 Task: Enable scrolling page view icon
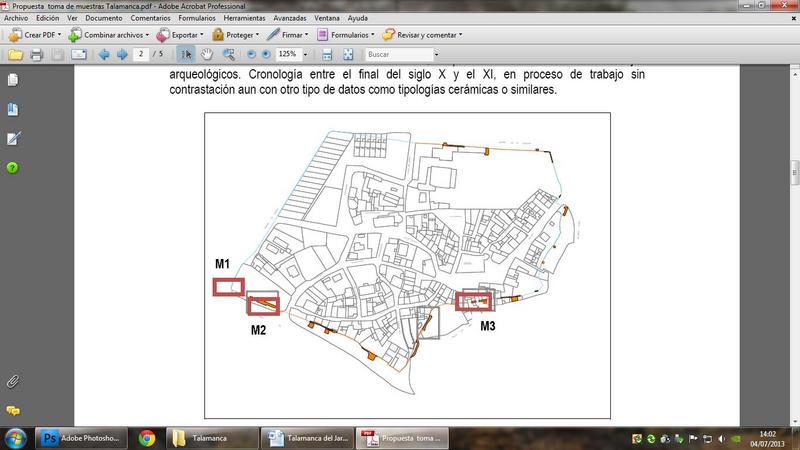(327, 54)
